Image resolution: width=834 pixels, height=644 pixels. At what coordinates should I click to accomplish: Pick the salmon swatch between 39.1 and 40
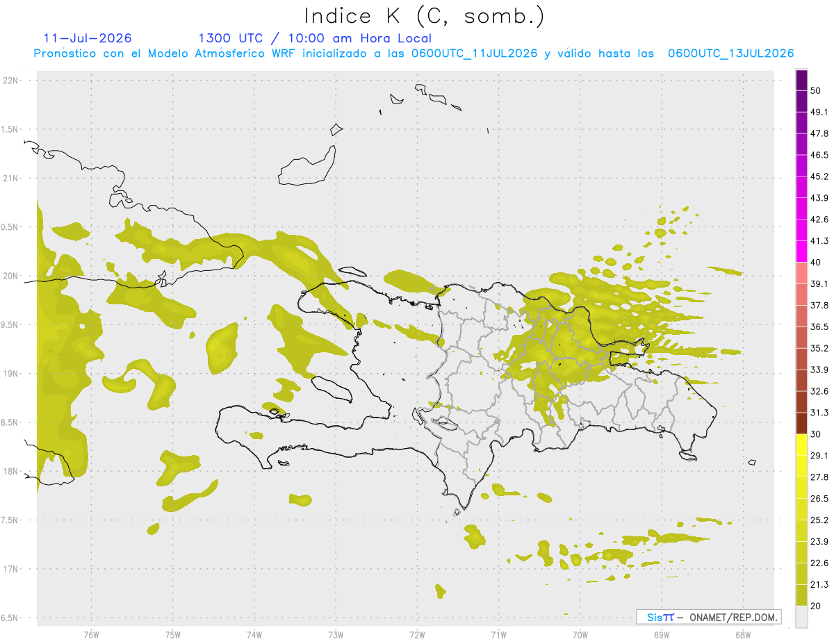[801, 273]
